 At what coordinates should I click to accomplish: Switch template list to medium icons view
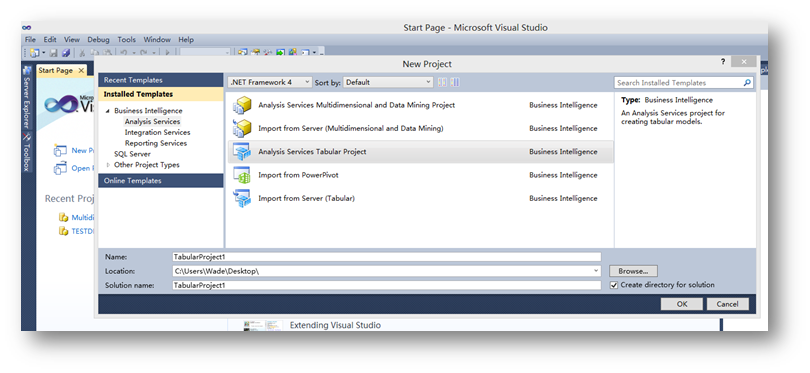click(x=455, y=82)
